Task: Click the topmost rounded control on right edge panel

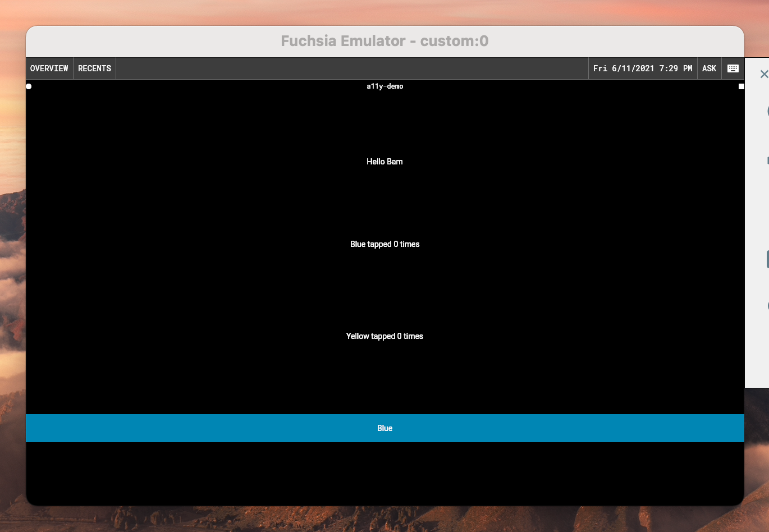Action: [767, 111]
